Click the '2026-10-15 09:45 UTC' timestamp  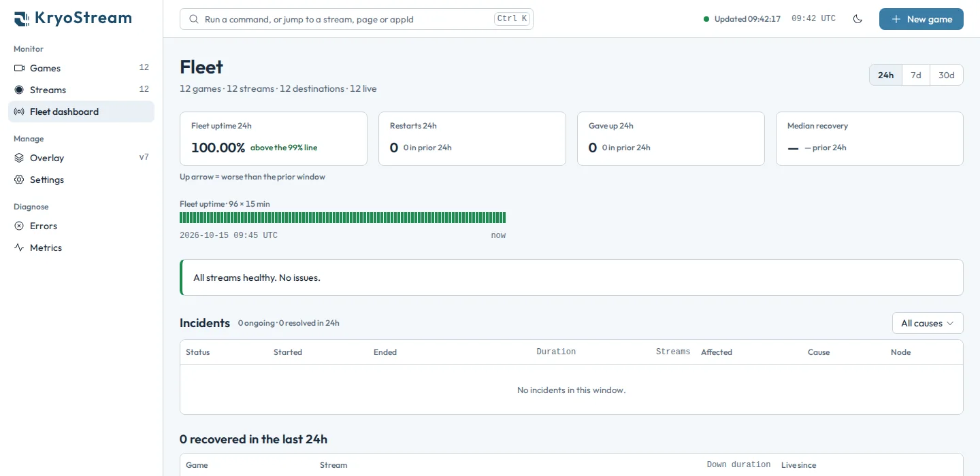click(x=229, y=235)
